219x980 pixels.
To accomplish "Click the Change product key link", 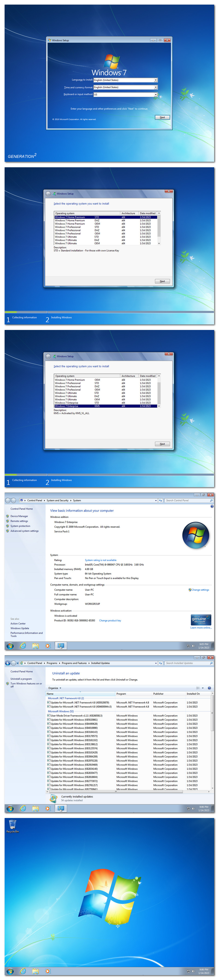I will tap(110, 620).
